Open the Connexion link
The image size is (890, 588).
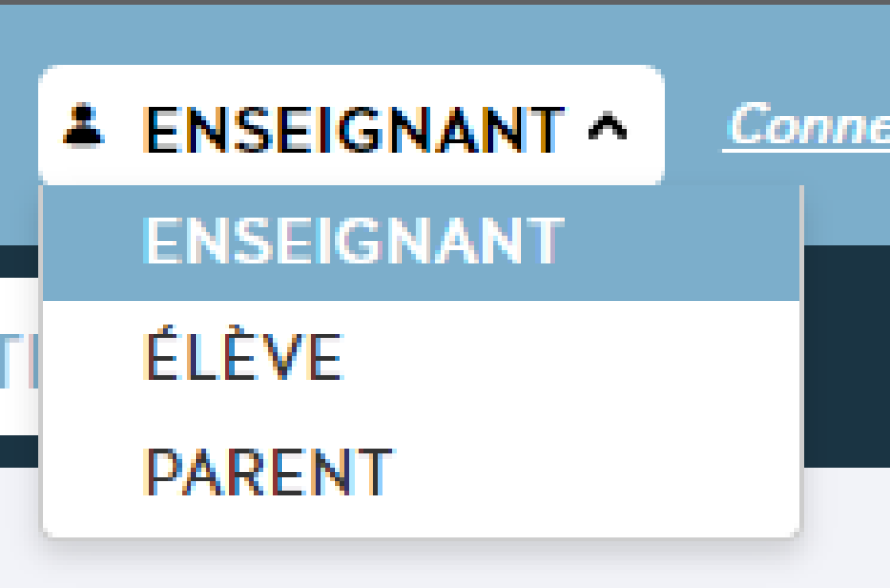[808, 126]
